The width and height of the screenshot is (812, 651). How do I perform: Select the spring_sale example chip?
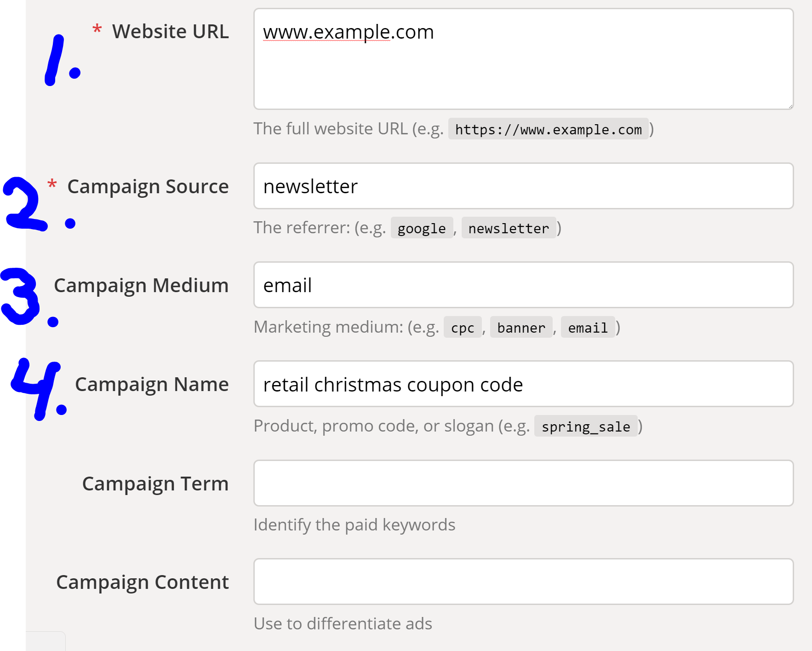[x=586, y=426]
